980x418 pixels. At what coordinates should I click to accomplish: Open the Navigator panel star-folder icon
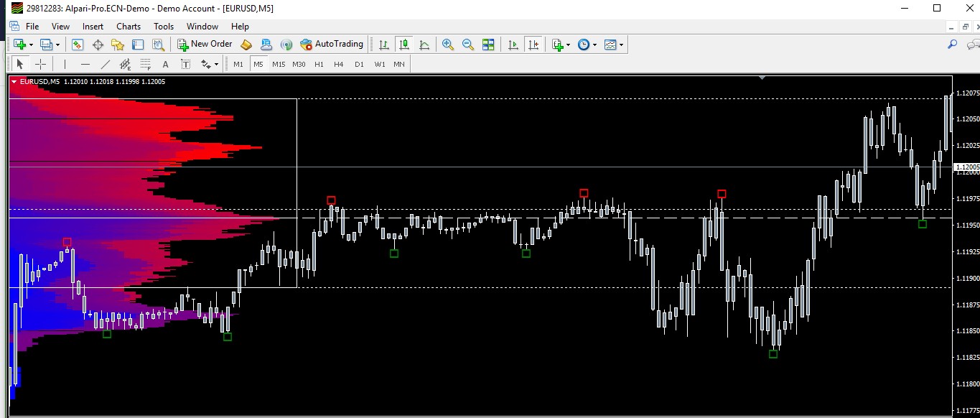[x=118, y=45]
